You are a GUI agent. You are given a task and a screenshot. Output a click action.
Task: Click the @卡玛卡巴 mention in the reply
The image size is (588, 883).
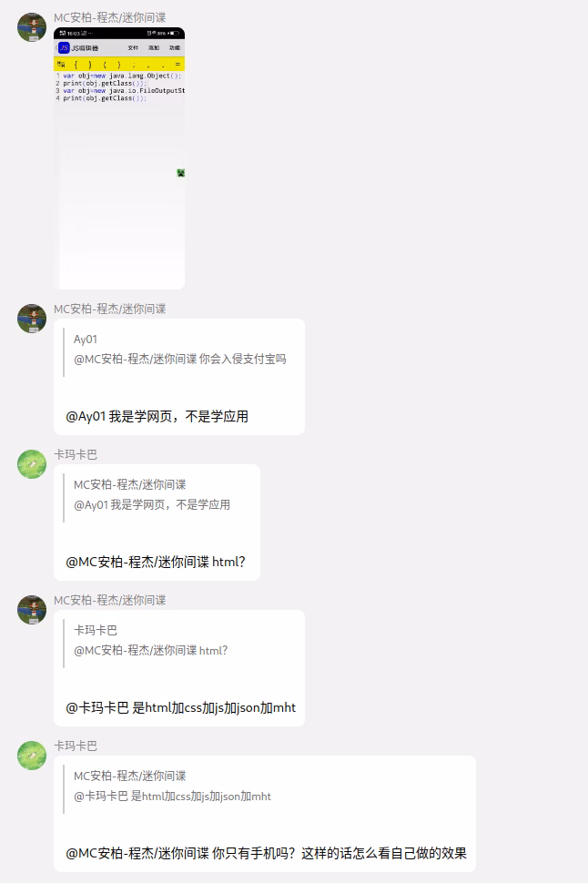coord(97,707)
